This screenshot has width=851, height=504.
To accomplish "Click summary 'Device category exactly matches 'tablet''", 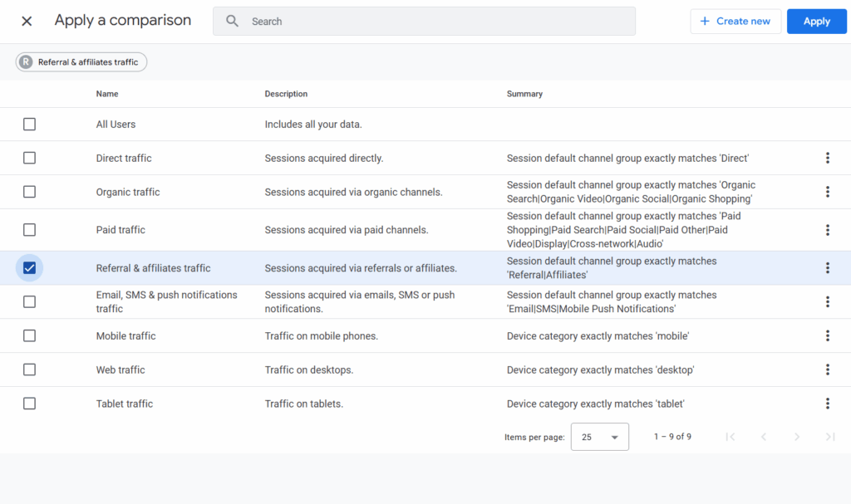I will coord(595,404).
